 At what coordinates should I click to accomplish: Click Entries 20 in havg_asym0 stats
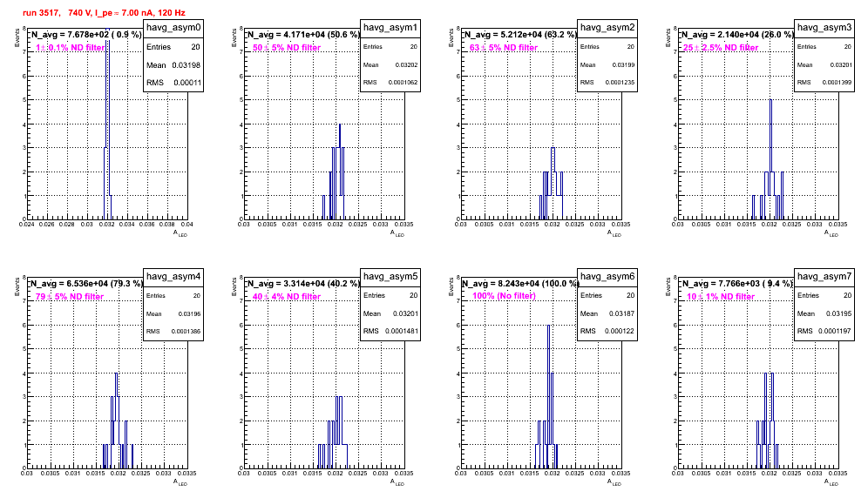[173, 47]
